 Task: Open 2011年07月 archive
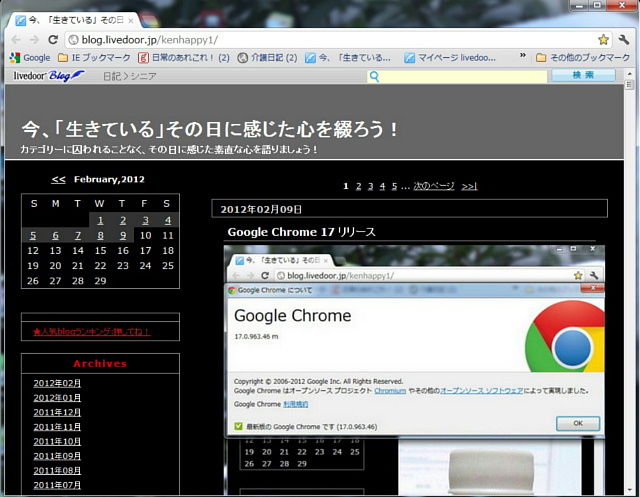[x=57, y=485]
